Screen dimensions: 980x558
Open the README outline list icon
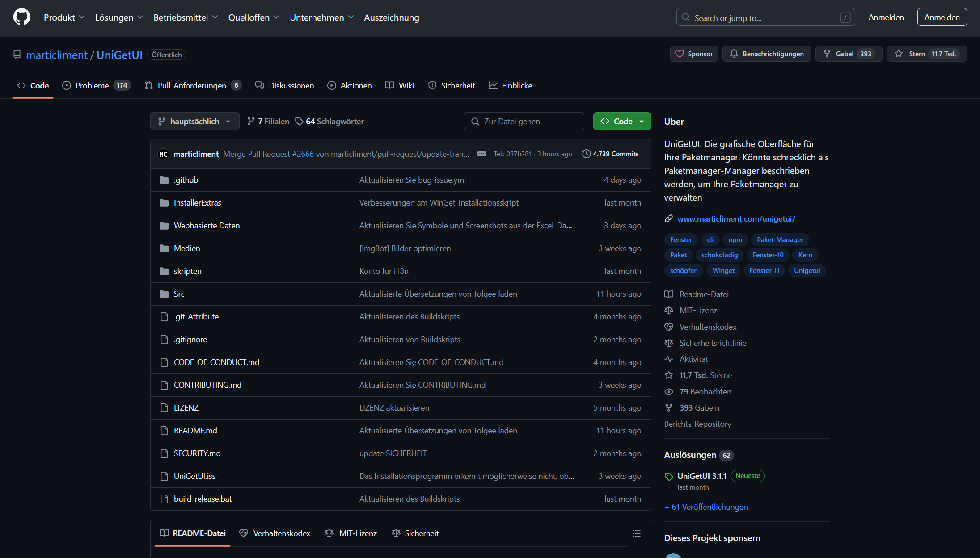tap(636, 533)
